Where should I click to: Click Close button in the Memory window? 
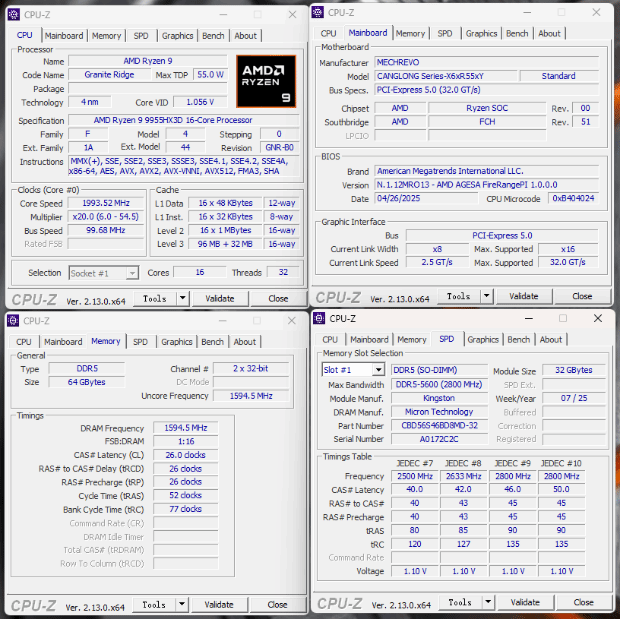pos(278,604)
